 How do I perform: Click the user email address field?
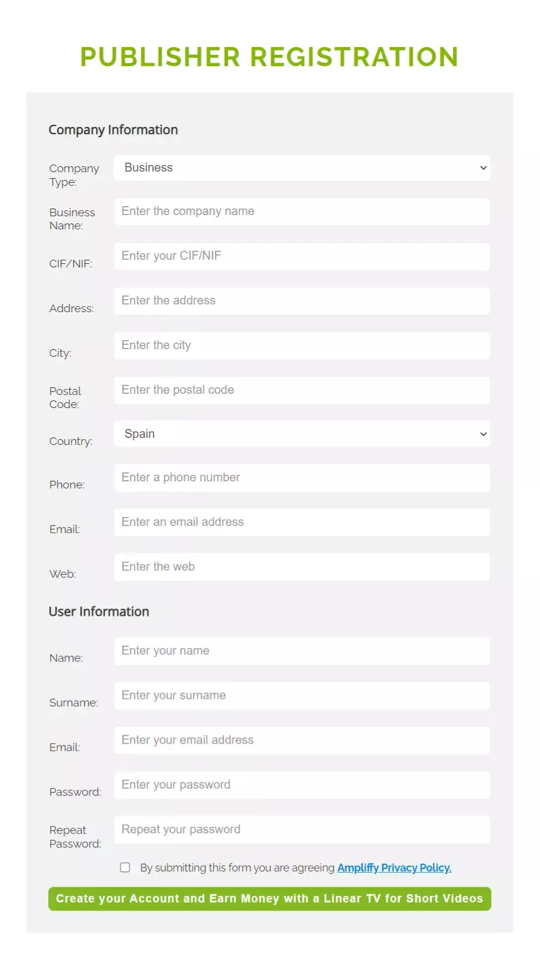(301, 741)
